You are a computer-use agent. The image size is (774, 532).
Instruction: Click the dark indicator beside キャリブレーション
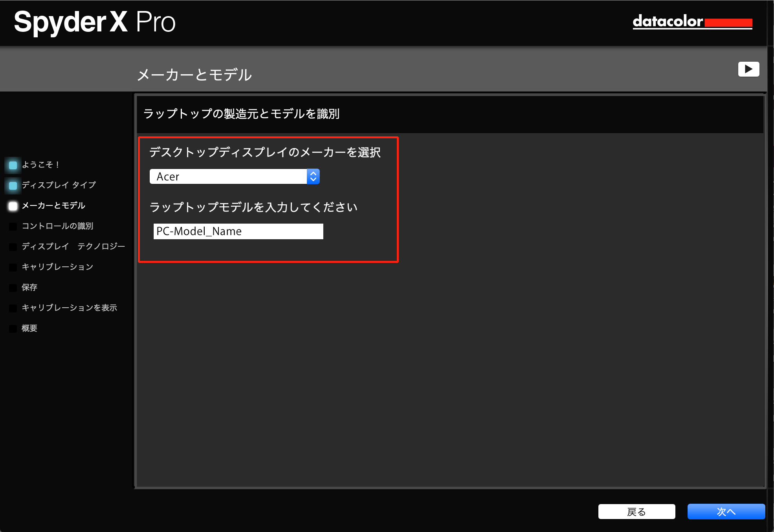point(13,267)
